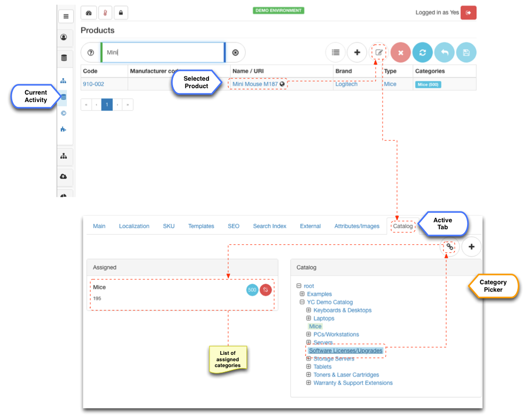Collapse the YC Demo Catalog node
Viewport: 529px width, 420px height.
[302, 302]
